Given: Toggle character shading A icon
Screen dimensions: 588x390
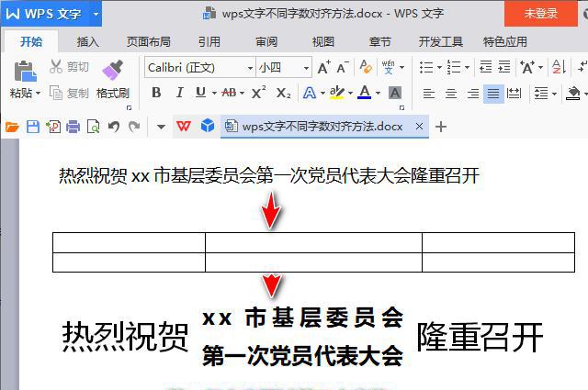Looking at the screenshot, I should point(395,93).
